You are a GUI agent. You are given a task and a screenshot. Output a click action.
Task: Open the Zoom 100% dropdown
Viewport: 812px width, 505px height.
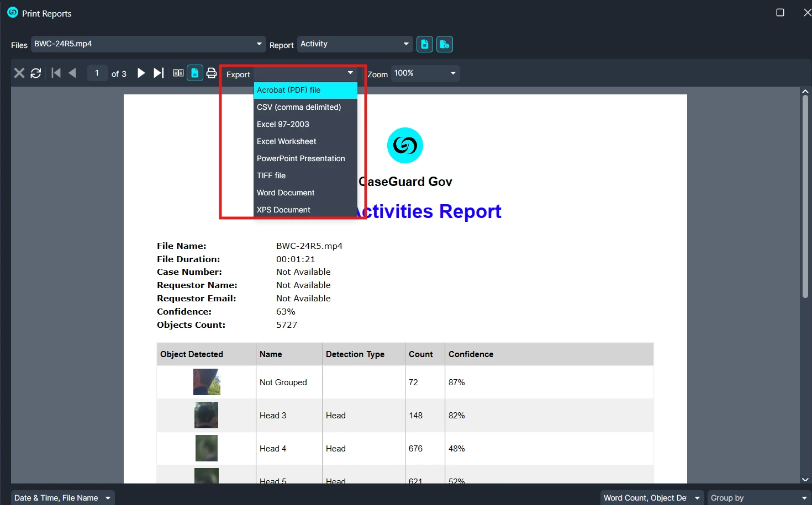(x=425, y=73)
